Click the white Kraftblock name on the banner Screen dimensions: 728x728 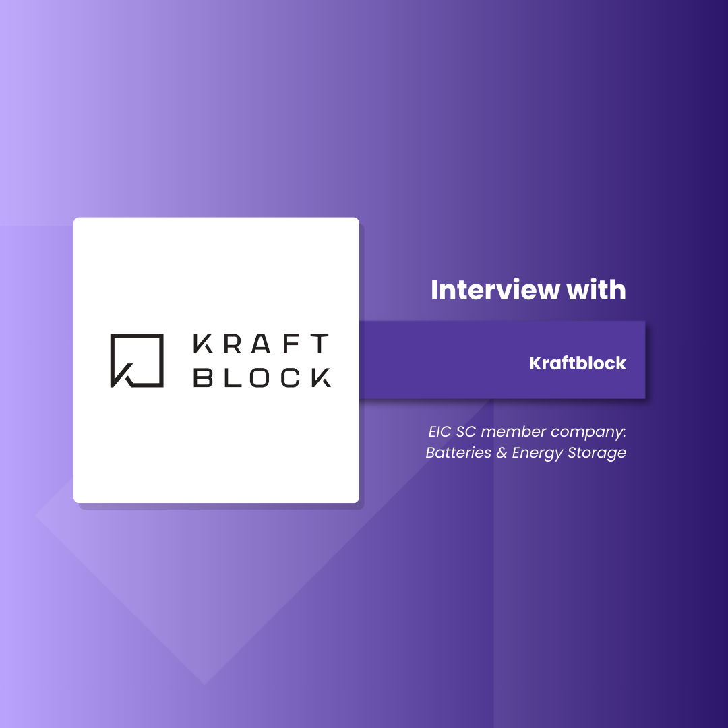[x=578, y=363]
